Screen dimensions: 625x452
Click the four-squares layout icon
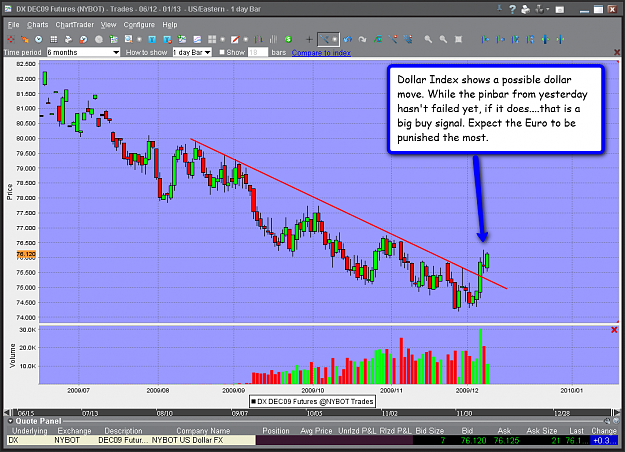[x=212, y=39]
